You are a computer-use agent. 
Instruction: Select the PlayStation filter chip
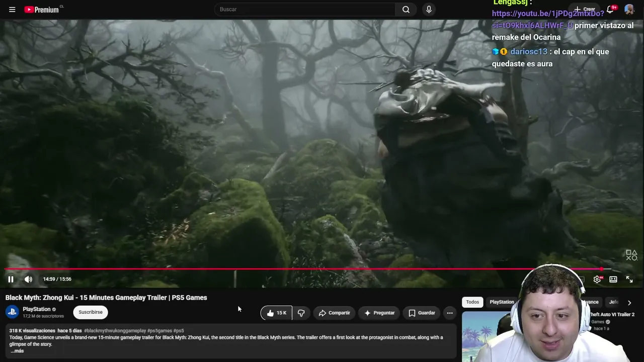502,302
